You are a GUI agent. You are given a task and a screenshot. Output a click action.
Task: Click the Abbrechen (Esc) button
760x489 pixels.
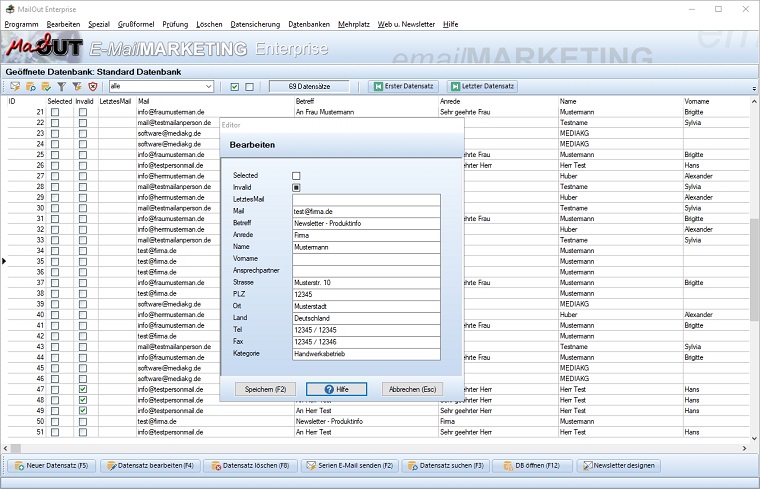412,389
